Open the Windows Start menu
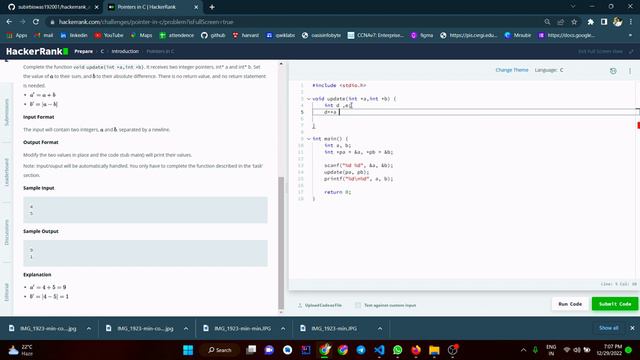 pyautogui.click(x=188, y=350)
